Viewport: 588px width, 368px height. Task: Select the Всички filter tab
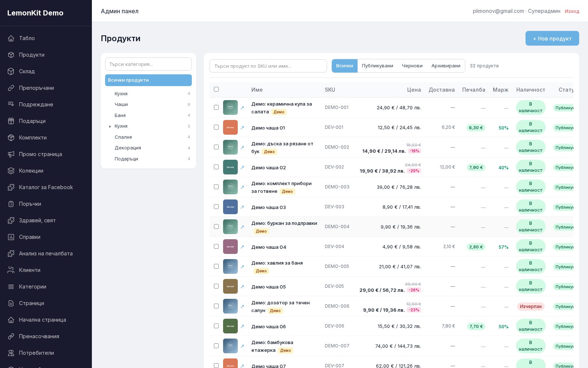click(345, 66)
